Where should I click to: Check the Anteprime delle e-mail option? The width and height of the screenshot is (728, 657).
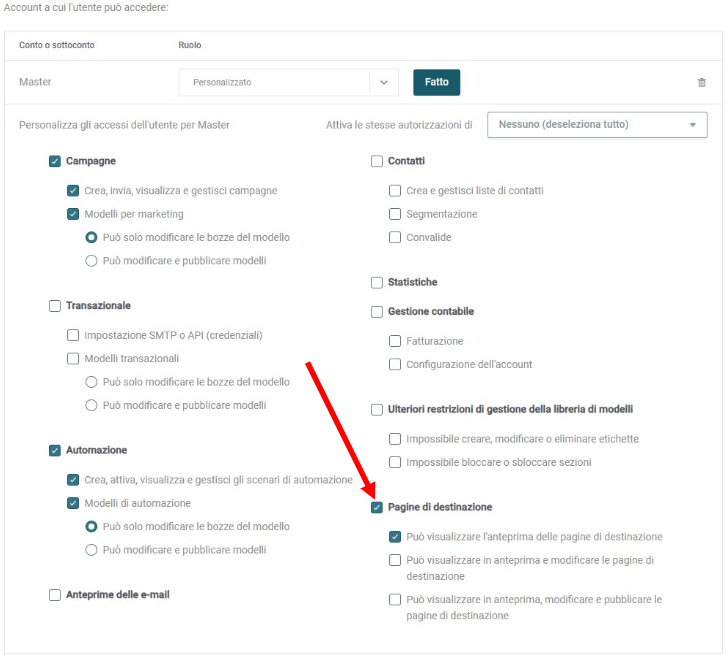[x=55, y=595]
